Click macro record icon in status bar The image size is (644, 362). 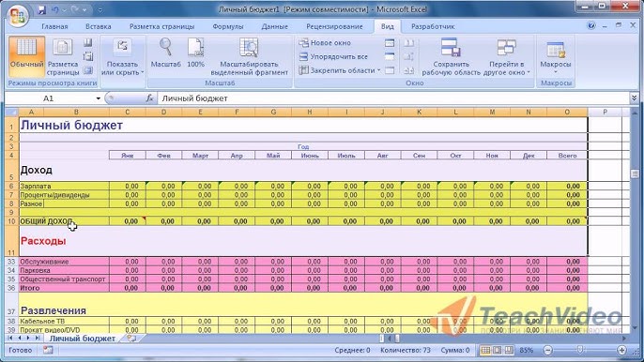click(x=48, y=350)
